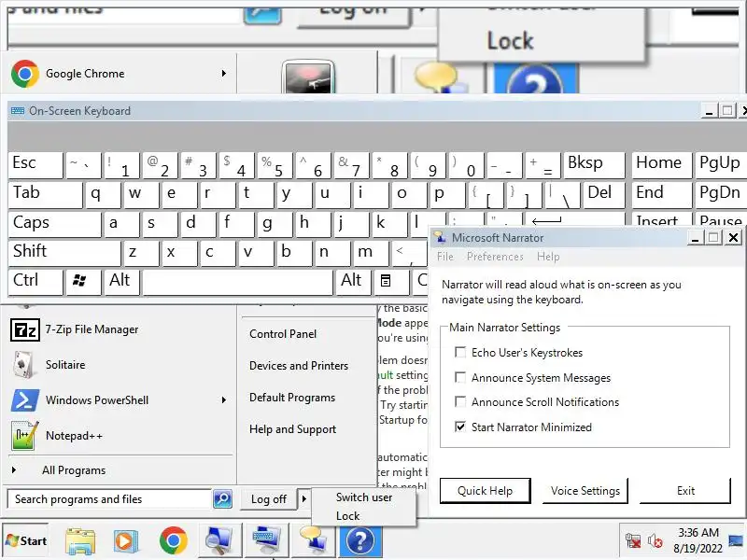Open Help and Support taskbar icon
Image resolution: width=747 pixels, height=560 pixels.
[360, 541]
